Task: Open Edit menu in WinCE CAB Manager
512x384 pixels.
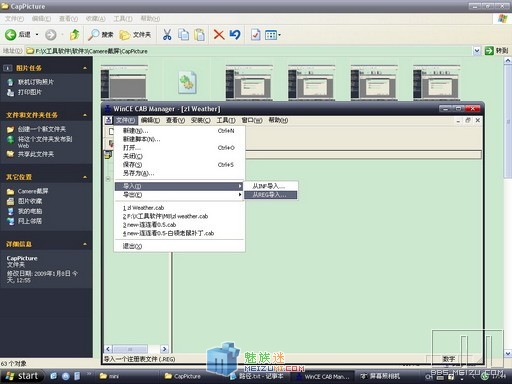Action: 150,120
